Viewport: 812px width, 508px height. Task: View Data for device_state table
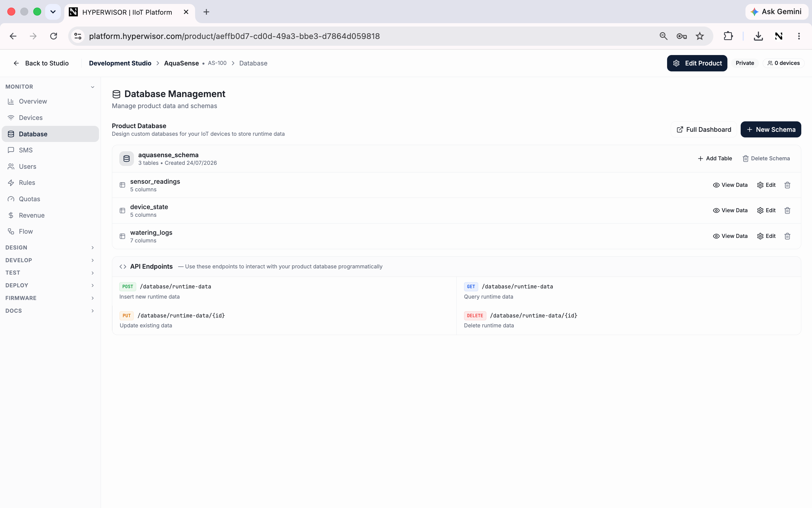point(730,211)
